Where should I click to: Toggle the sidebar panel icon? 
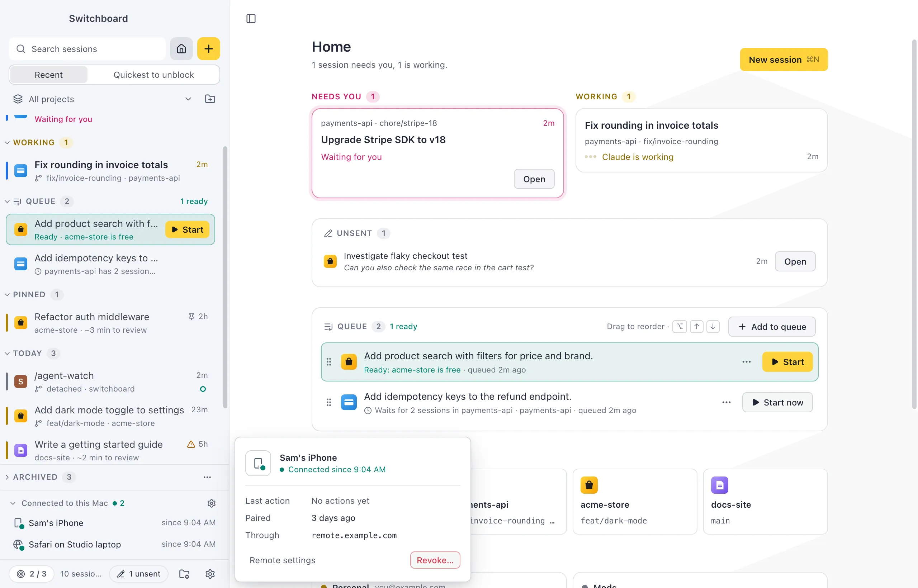pos(251,18)
